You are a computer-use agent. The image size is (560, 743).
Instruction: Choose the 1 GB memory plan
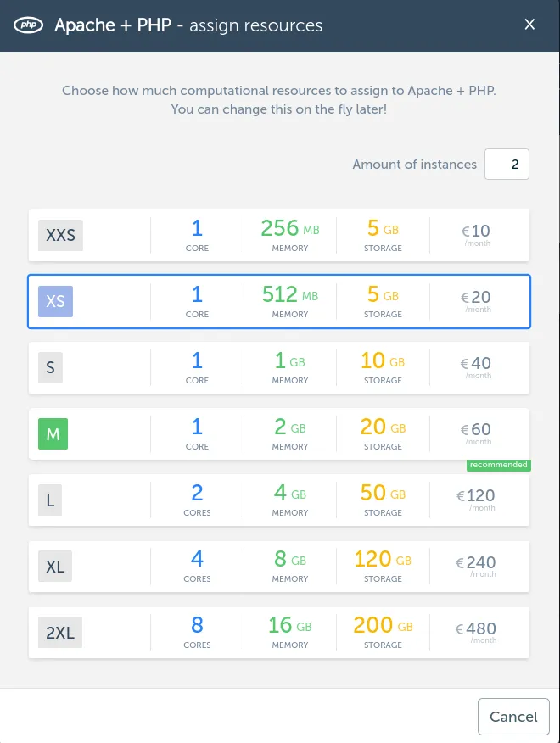(289, 367)
